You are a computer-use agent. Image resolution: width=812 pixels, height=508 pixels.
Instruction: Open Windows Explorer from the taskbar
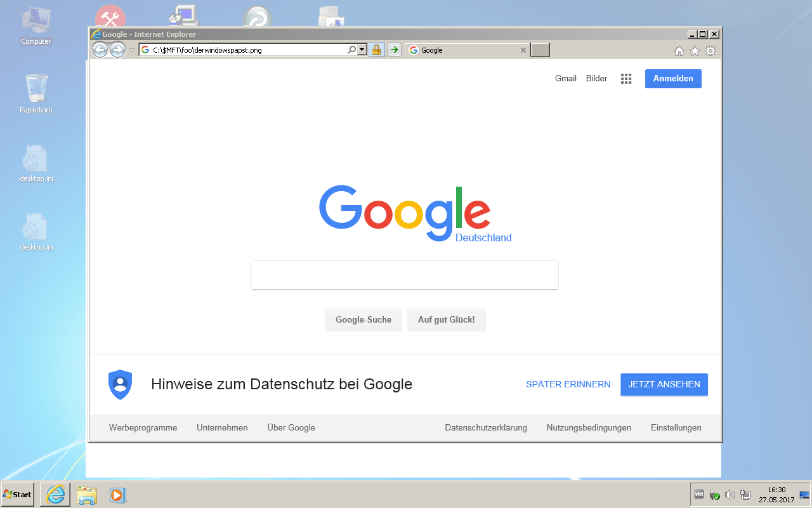[x=87, y=495]
